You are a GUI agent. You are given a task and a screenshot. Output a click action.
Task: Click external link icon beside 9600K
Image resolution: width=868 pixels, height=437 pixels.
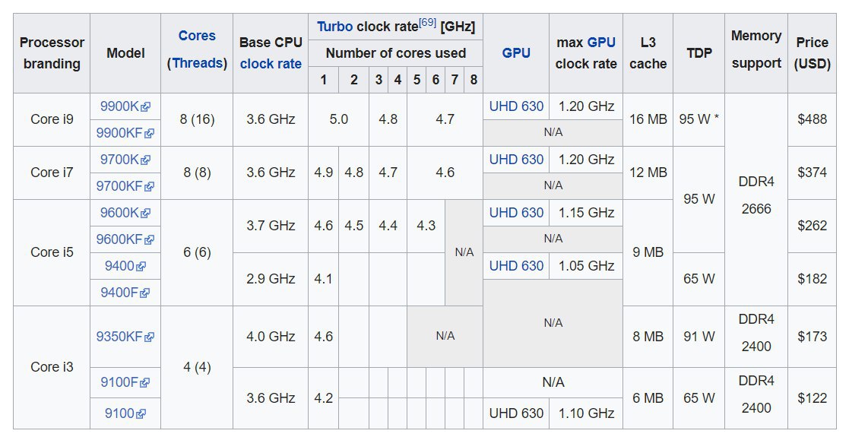146,214
